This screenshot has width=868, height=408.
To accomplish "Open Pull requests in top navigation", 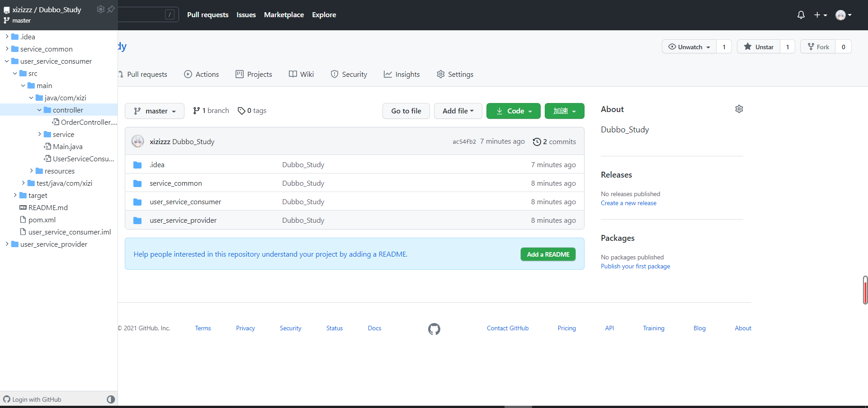I will click(208, 14).
